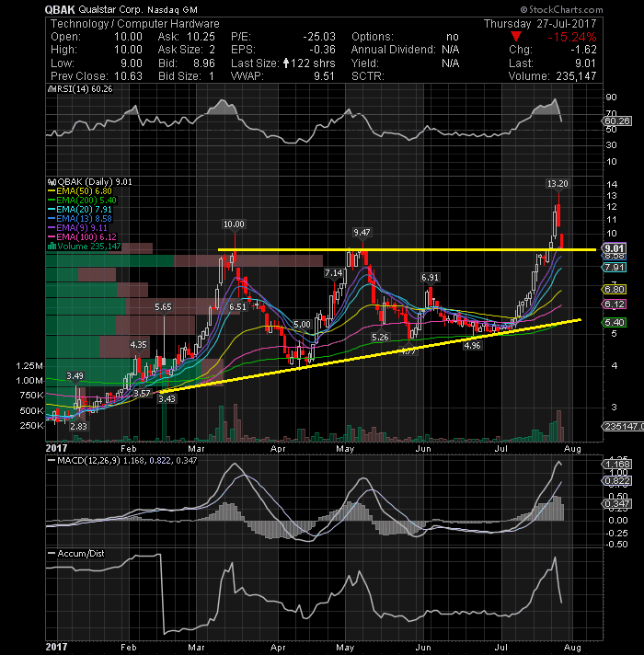Click the Accum/Dist legend line marker
644x655 pixels.
(52, 553)
